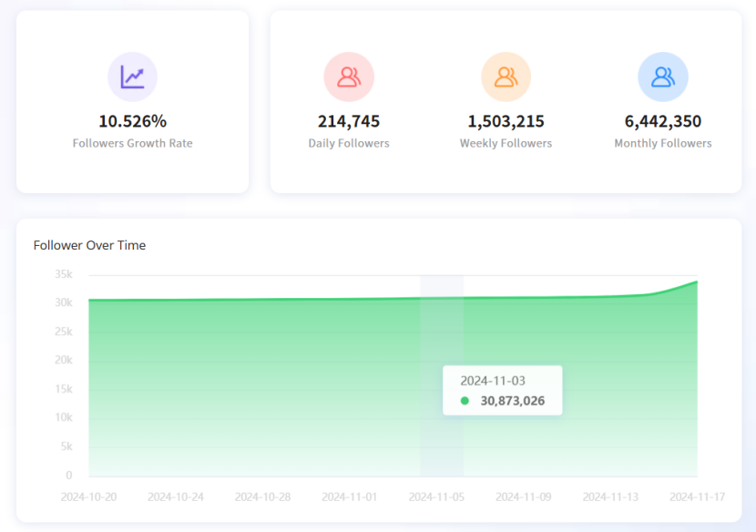This screenshot has width=756, height=532.
Task: Click the 2024-11-09 x-axis date
Action: point(524,496)
